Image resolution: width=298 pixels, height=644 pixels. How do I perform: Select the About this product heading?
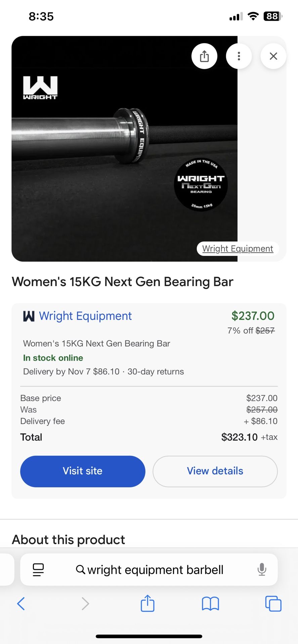(68, 539)
